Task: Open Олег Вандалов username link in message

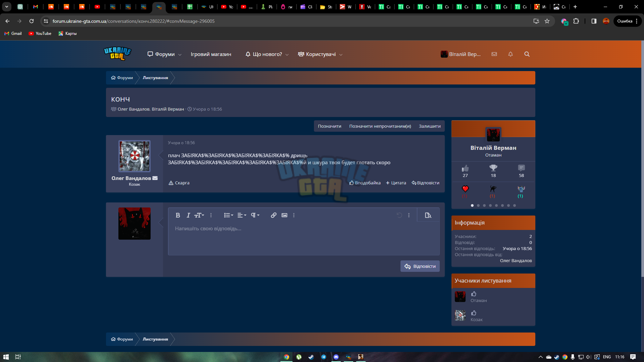Action: pos(131,178)
